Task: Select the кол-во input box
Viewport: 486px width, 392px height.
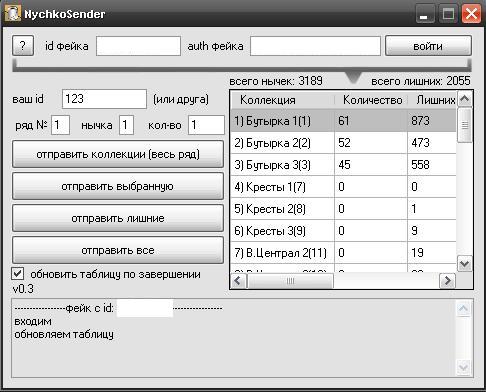Action: point(206,125)
